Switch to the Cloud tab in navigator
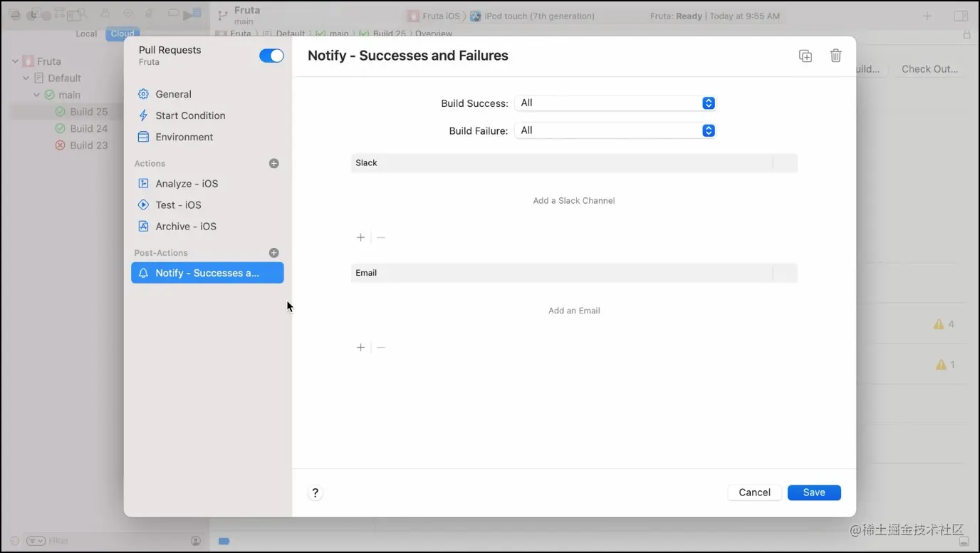The image size is (980, 553). coord(123,33)
